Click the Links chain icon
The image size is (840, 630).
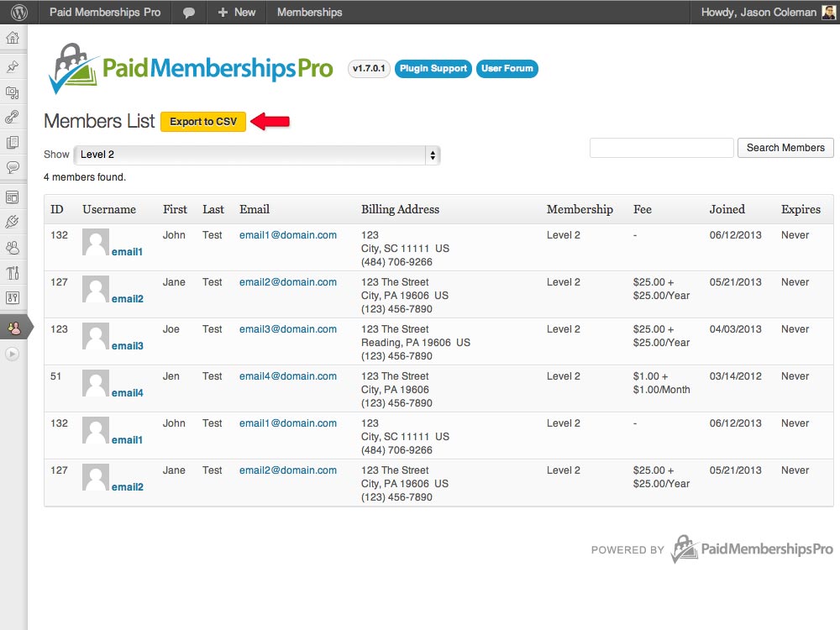click(x=13, y=118)
